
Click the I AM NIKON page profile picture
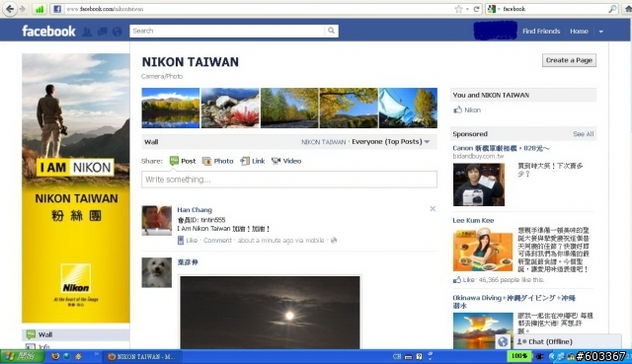(76, 188)
